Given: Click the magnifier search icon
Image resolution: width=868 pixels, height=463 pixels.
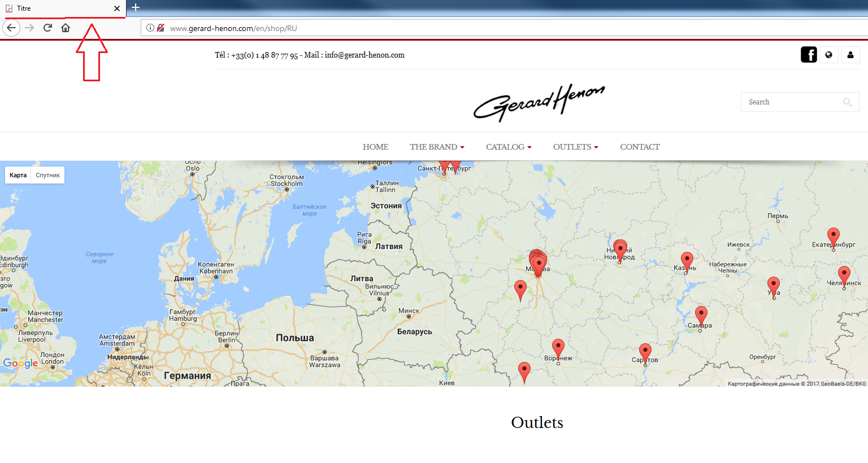Looking at the screenshot, I should [848, 102].
